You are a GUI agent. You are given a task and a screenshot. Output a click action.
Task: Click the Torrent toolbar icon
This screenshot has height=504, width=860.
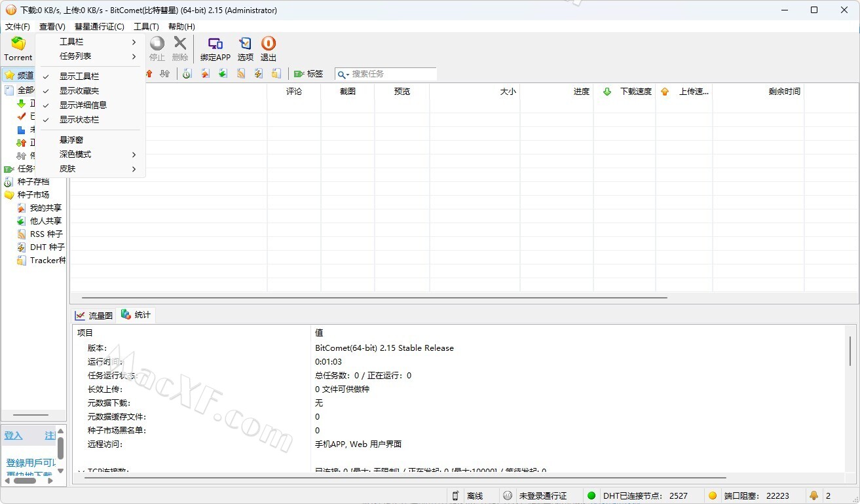coord(18,44)
